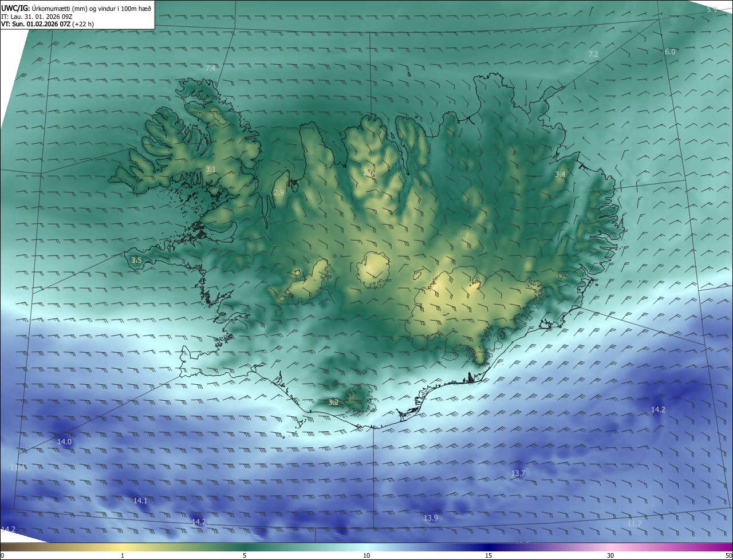Click the 13.7 value label
The image size is (733, 560).
(518, 473)
